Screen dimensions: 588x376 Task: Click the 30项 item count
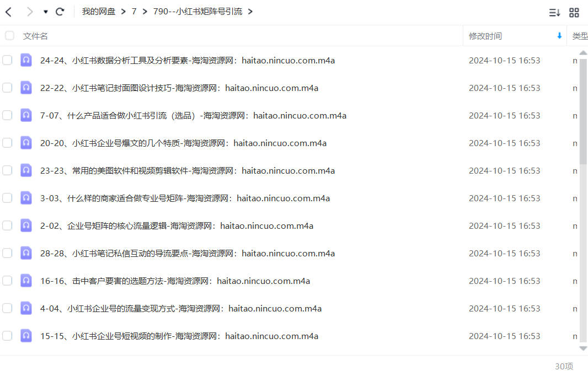pos(564,366)
